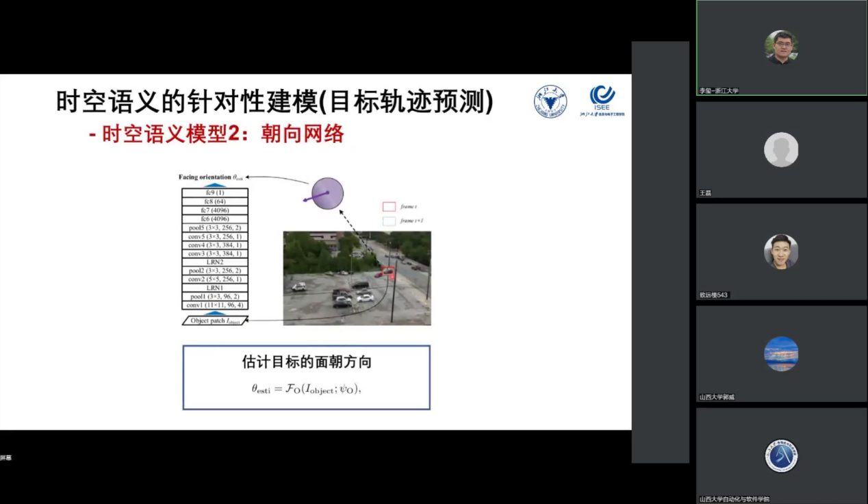The width and height of the screenshot is (868, 504).
Task: Click the conv3 (3×3, 384, 1) row
Action: click(215, 253)
